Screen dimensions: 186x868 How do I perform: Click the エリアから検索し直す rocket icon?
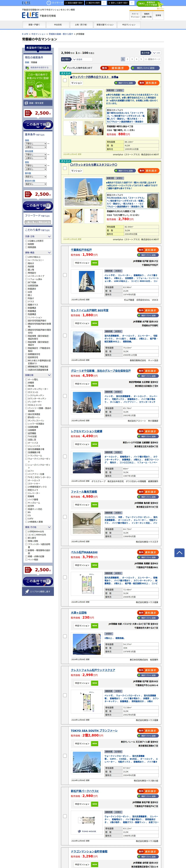pyautogui.click(x=27, y=591)
